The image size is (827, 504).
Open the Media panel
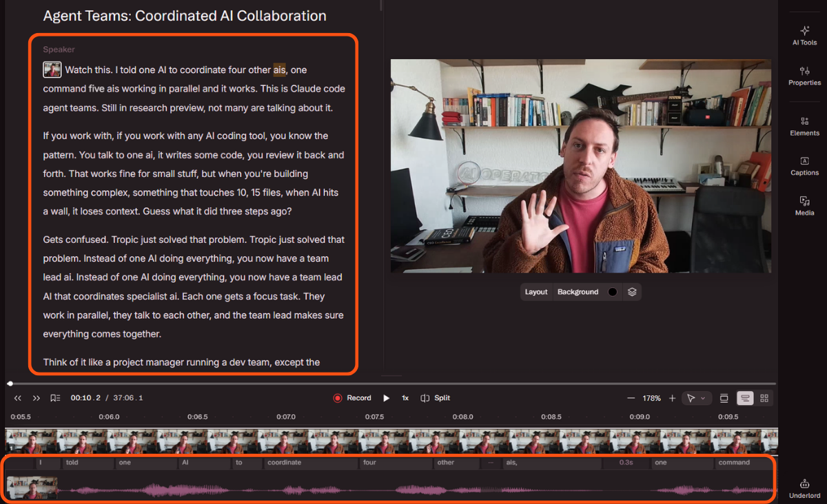coord(804,206)
